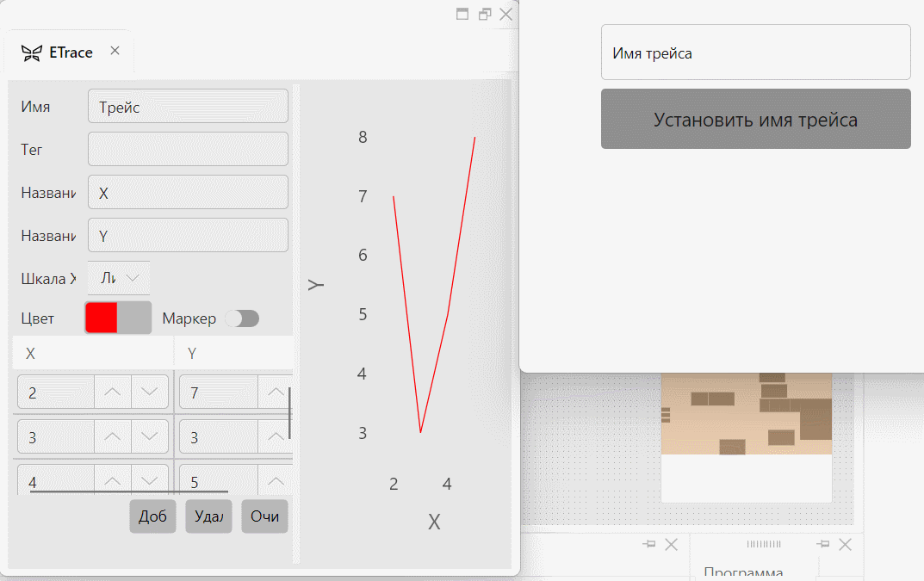Viewport: 924px width, 581px height.
Task: Click the Очи clear table button
Action: pyautogui.click(x=264, y=516)
